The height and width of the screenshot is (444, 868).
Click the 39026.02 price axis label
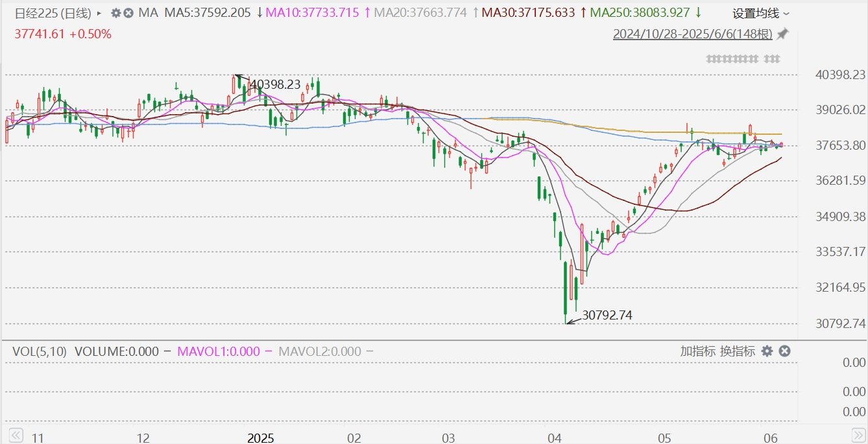point(841,110)
